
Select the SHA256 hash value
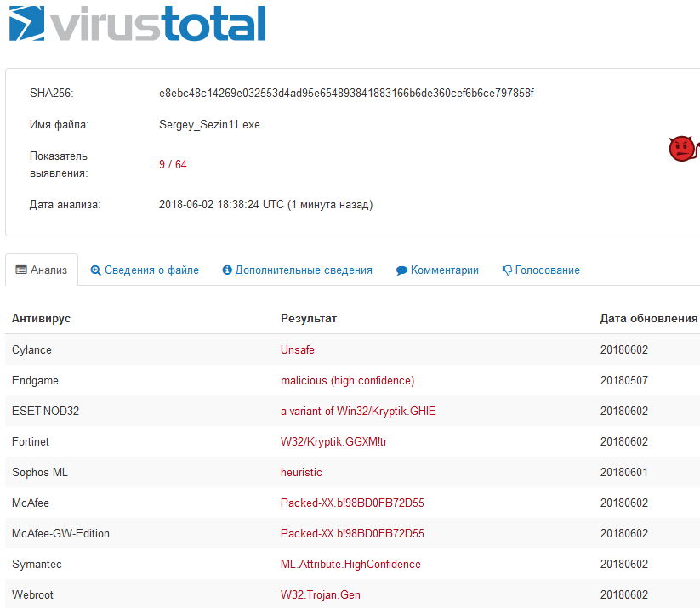(x=346, y=93)
